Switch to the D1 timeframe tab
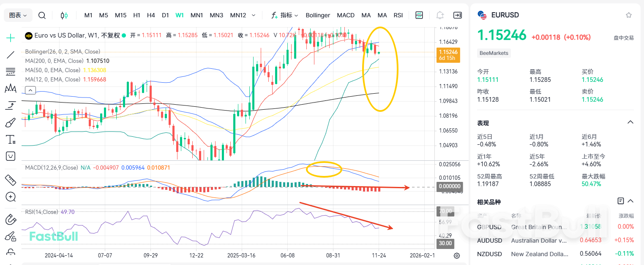 point(165,15)
